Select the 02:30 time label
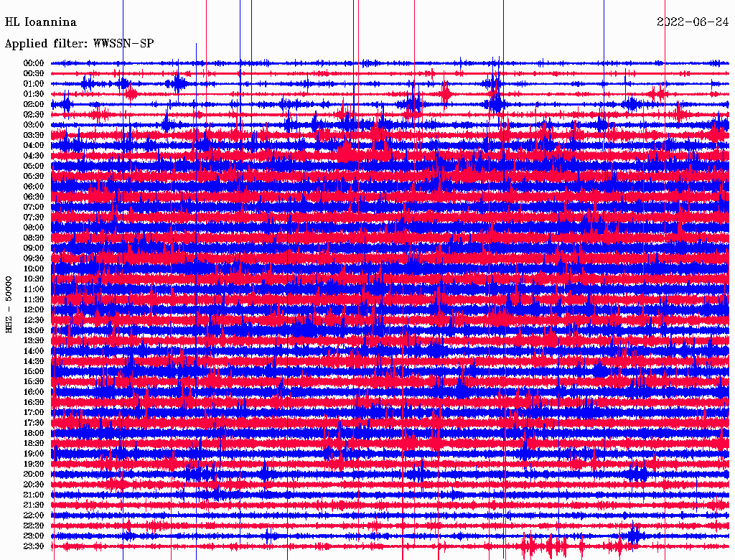The image size is (735, 560). point(33,115)
